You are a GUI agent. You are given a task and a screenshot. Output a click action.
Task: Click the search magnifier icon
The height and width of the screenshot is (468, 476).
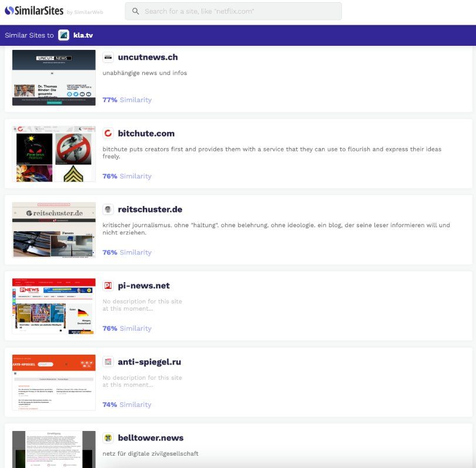tap(136, 11)
